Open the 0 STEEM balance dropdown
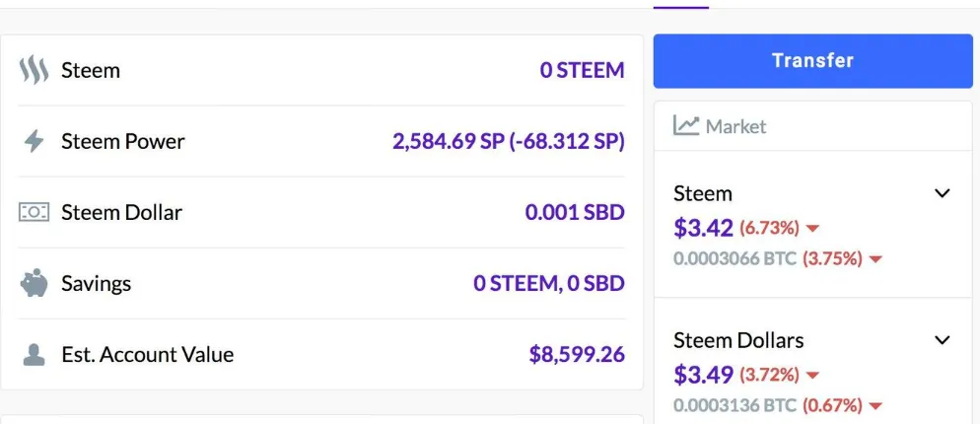 583,70
